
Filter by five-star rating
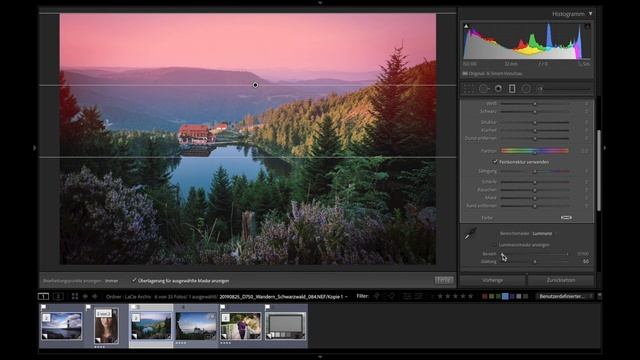click(471, 296)
